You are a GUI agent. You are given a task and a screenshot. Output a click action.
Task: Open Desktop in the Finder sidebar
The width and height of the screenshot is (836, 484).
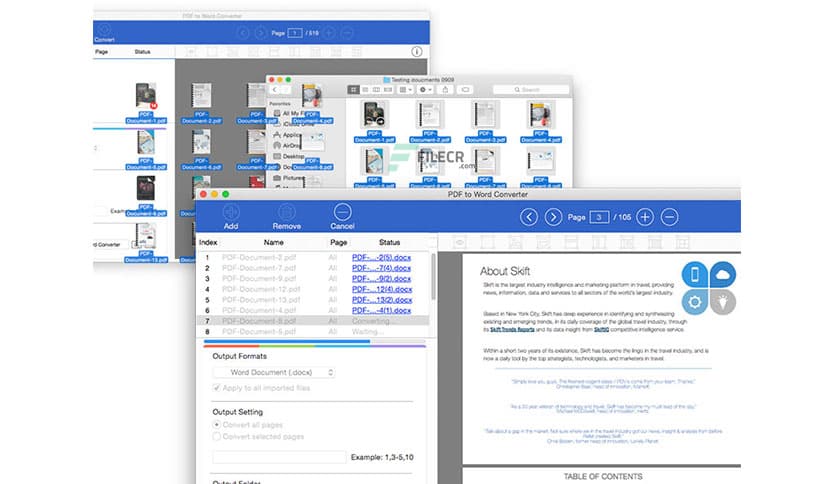[288, 156]
